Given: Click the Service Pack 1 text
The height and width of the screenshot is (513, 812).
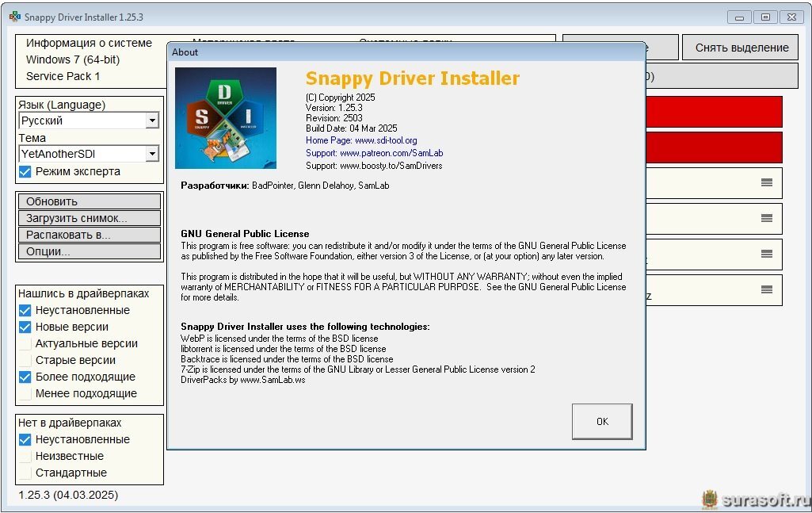Looking at the screenshot, I should pos(63,76).
